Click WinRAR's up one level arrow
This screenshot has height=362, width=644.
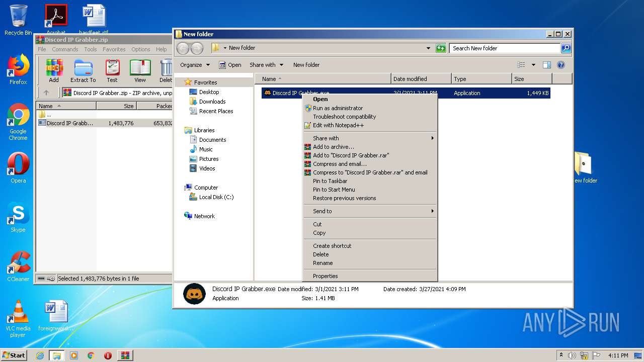[x=46, y=93]
